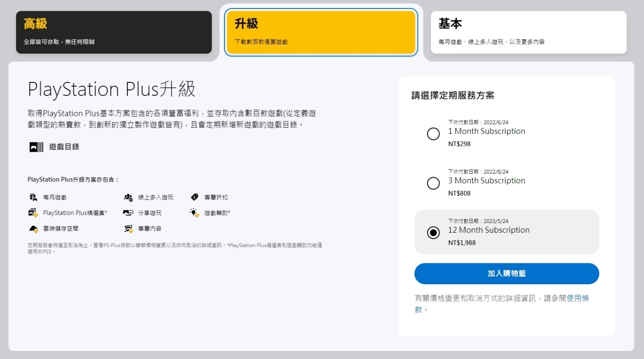The width and height of the screenshot is (644, 359).
Task: Switch to the 基本 basic plan tab
Action: click(528, 32)
